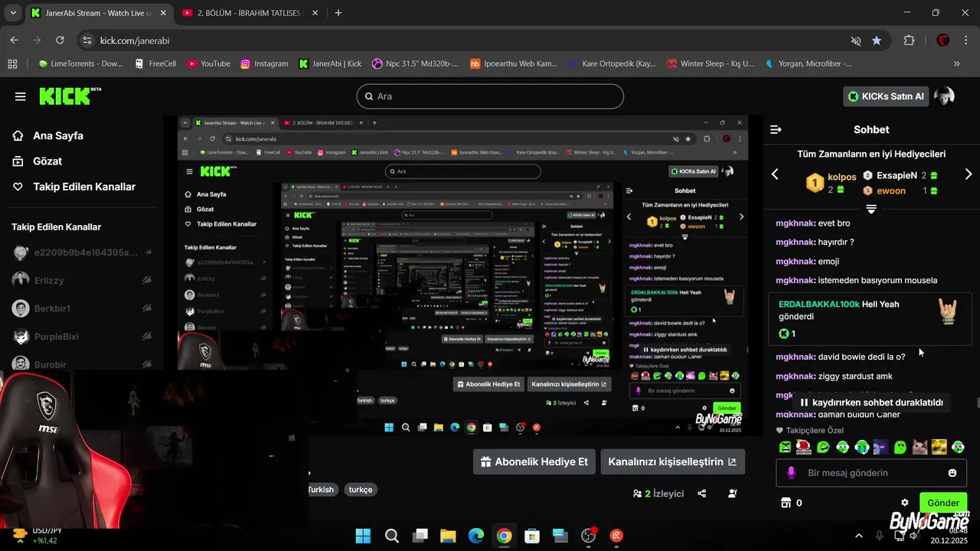This screenshot has width=980, height=551.
Task: Click the Ara search field
Action: pyautogui.click(x=490, y=96)
